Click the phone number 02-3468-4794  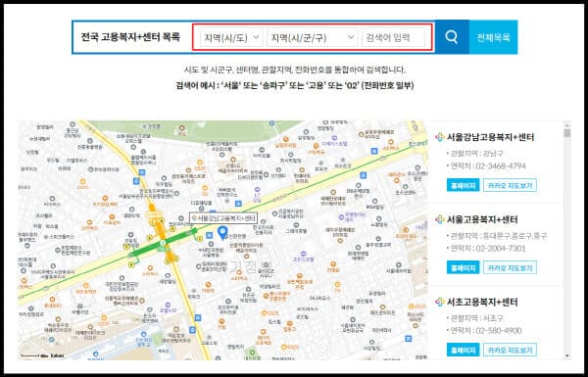click(x=501, y=166)
